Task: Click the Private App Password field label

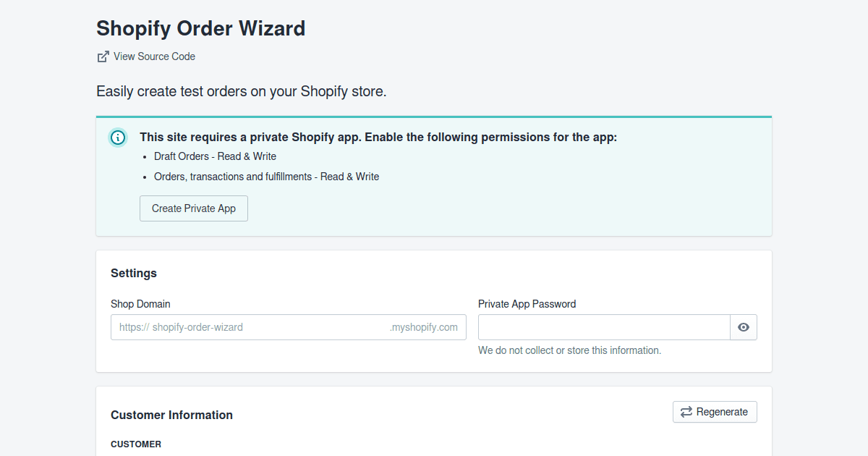Action: [x=527, y=303]
